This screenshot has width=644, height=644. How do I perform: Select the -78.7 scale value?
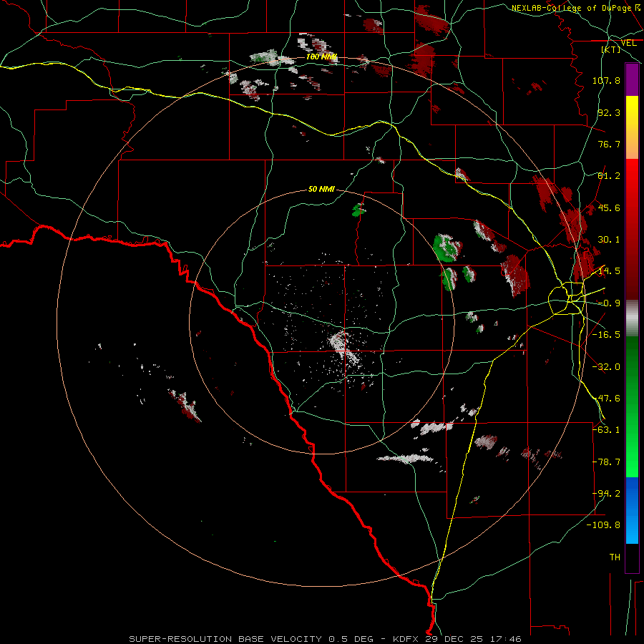[x=606, y=462]
